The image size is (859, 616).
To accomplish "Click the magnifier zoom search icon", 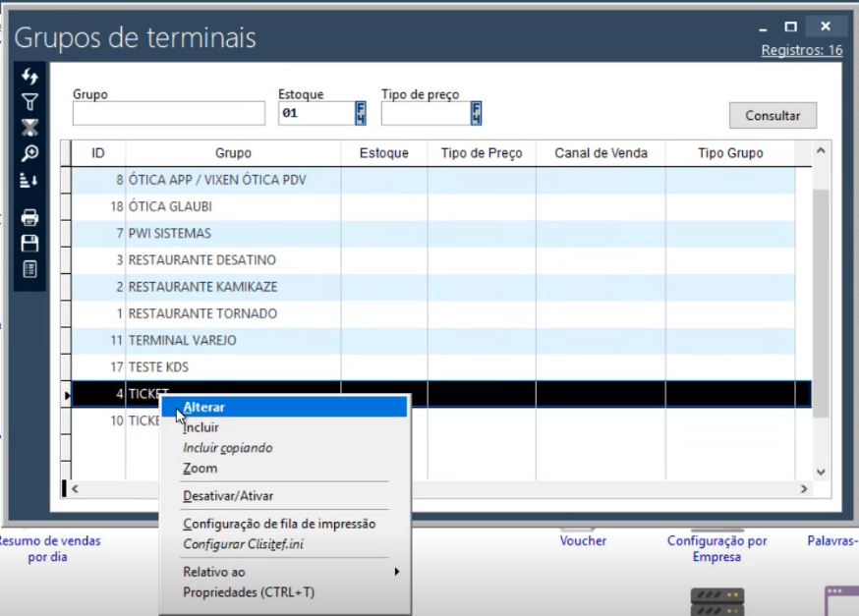I will [29, 152].
